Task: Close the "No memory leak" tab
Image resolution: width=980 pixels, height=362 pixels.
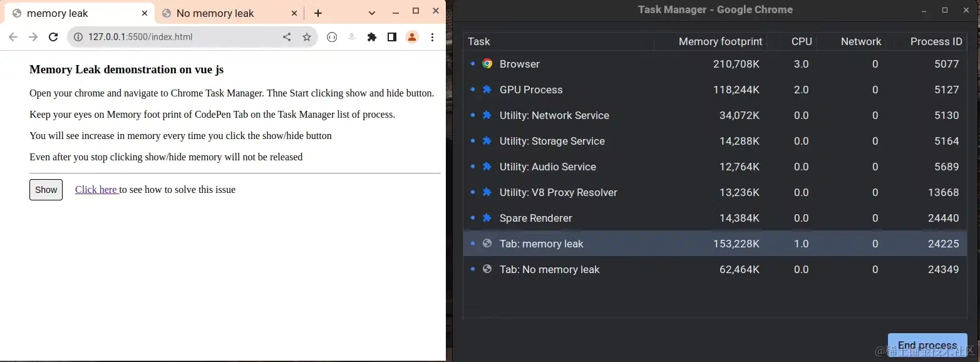Action: click(x=295, y=13)
